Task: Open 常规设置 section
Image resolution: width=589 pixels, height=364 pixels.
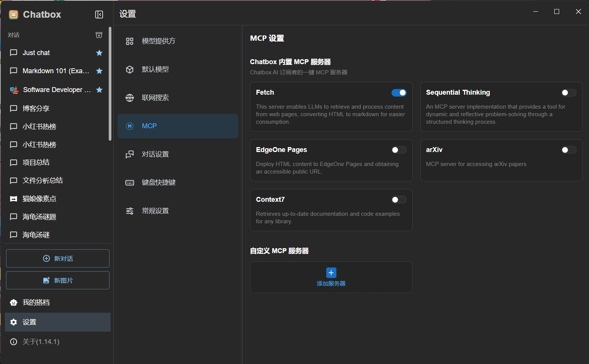Action: pos(177,211)
